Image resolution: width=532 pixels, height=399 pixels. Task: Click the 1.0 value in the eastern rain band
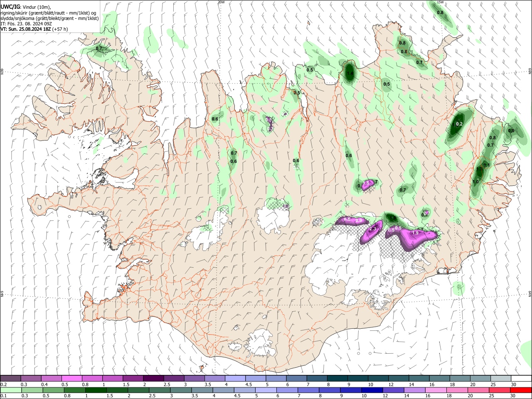coord(476,182)
